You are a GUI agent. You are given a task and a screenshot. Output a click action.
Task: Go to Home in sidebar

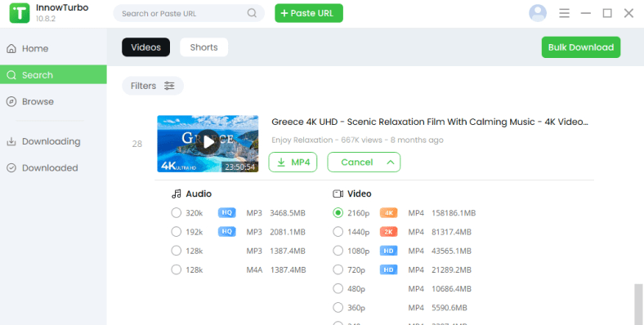click(53, 48)
